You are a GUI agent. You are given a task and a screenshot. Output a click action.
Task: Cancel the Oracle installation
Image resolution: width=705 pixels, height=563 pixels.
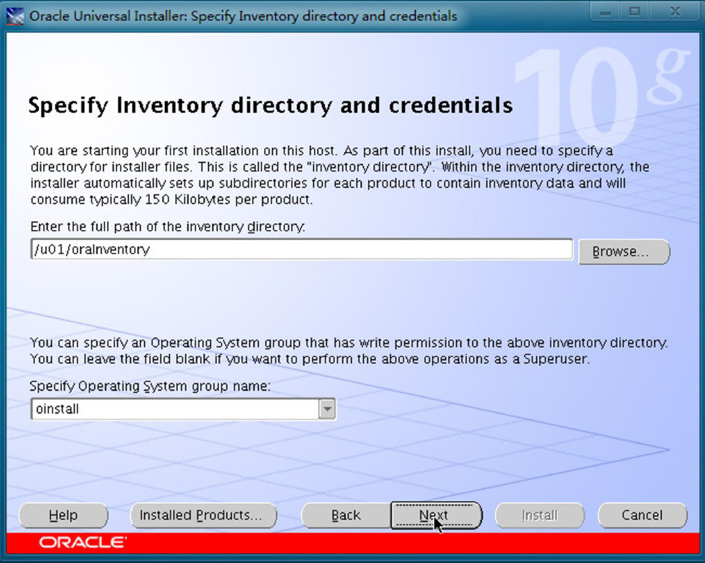coord(642,515)
